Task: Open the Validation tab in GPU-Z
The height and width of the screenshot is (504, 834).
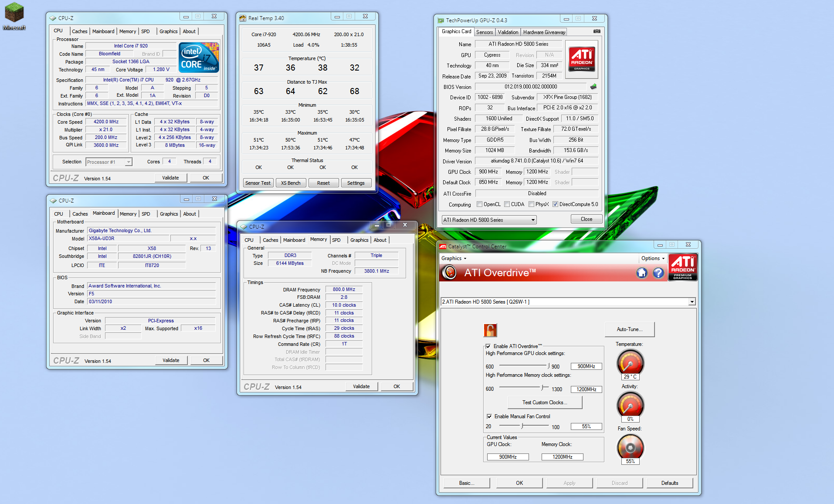Action: (508, 32)
